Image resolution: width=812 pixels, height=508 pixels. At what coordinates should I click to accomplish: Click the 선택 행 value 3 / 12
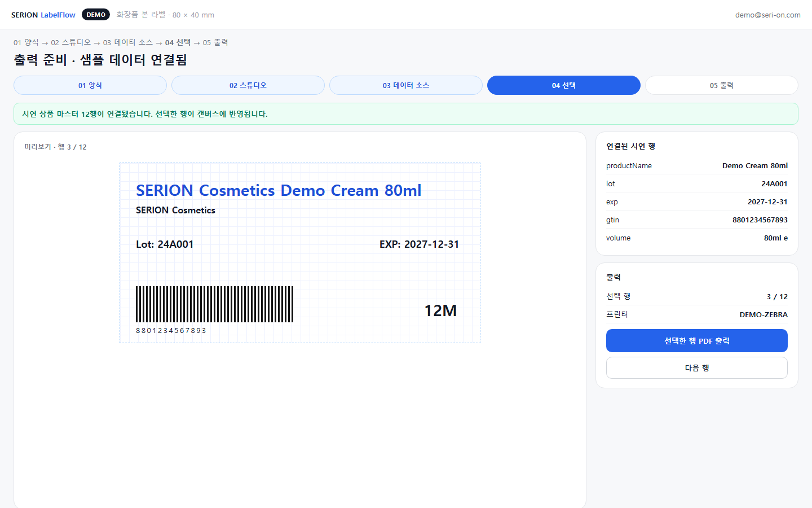click(x=777, y=296)
